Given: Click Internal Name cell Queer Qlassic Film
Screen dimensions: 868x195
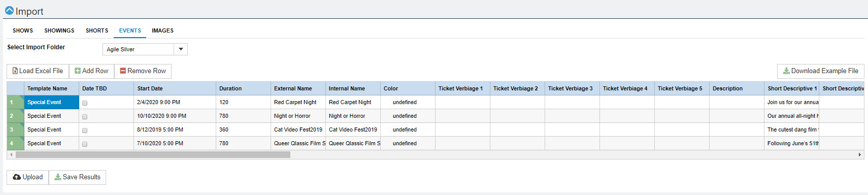Looking at the screenshot, I should [353, 143].
